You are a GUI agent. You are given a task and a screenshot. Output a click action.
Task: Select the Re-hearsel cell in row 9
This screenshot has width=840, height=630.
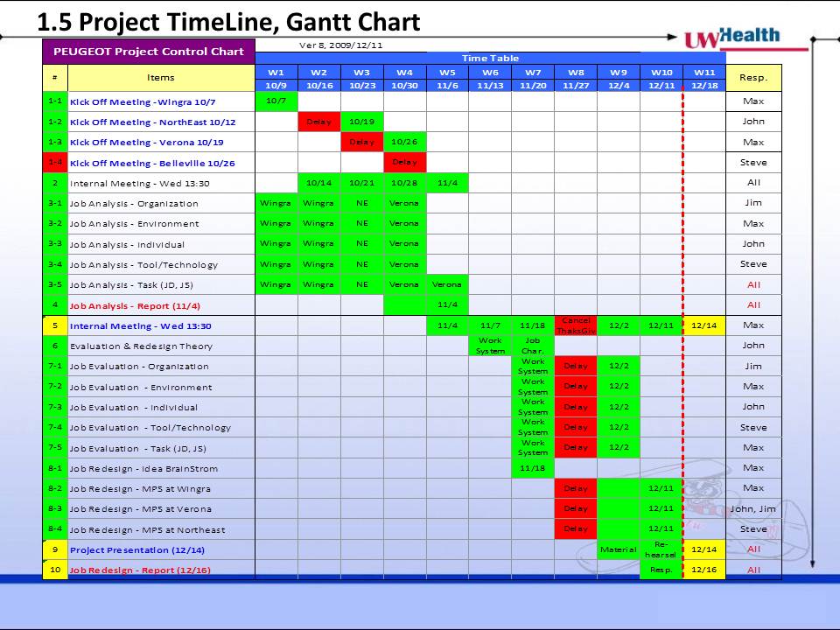coord(661,549)
